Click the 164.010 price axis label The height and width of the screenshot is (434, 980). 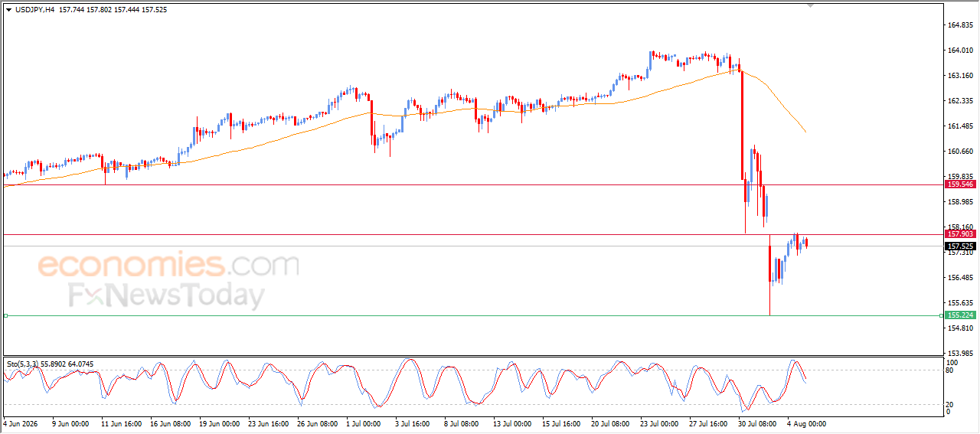coord(959,51)
